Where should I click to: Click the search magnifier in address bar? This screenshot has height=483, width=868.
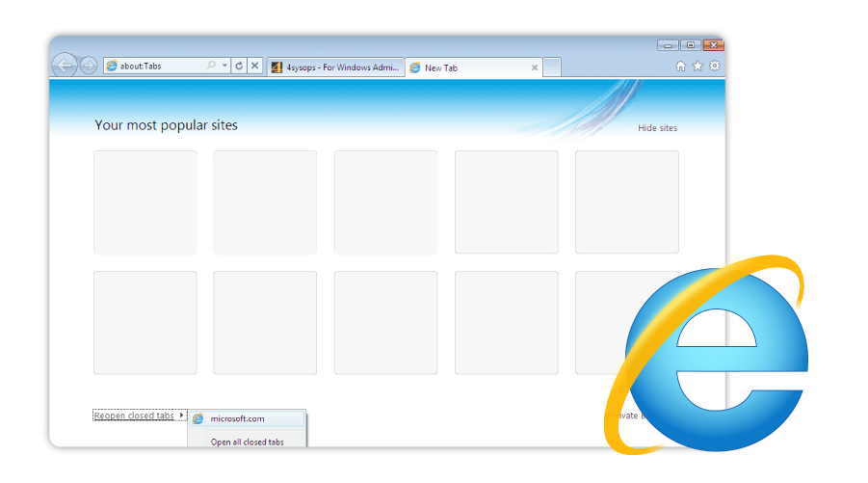pos(212,66)
